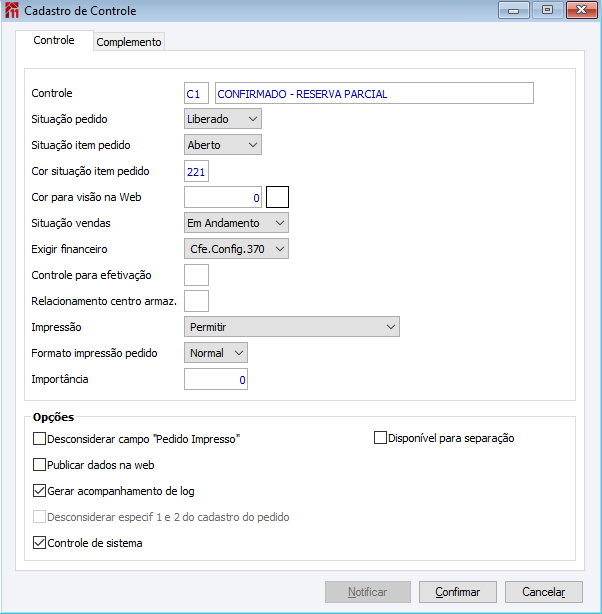This screenshot has width=602, height=614.
Task: Open Formato impressão pedido dropdown
Action: click(x=216, y=353)
